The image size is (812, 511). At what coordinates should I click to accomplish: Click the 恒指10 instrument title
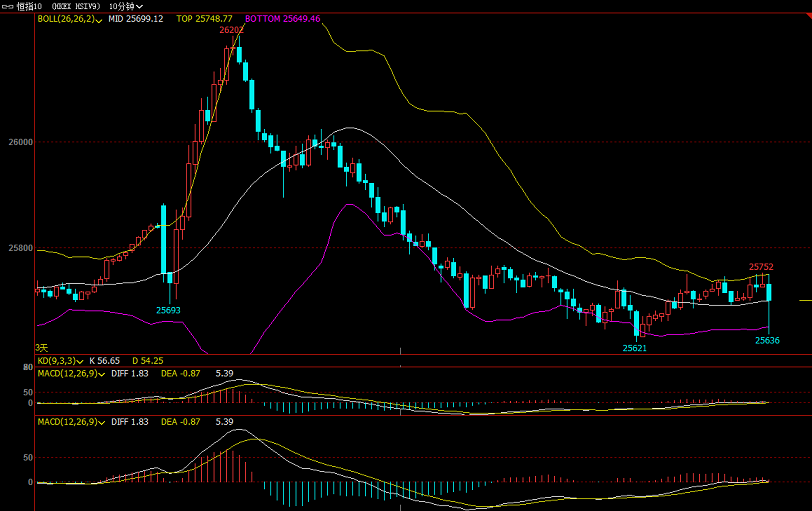click(x=30, y=6)
